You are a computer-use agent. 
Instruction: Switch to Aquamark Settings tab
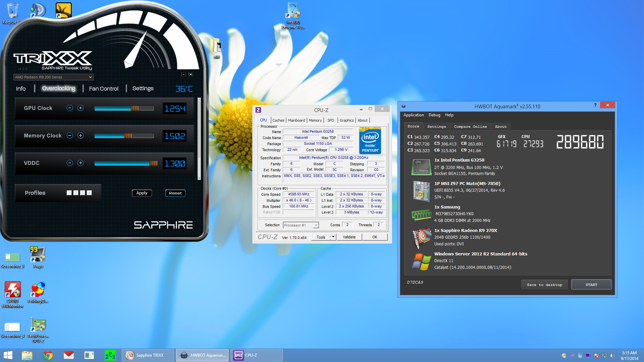pyautogui.click(x=437, y=126)
